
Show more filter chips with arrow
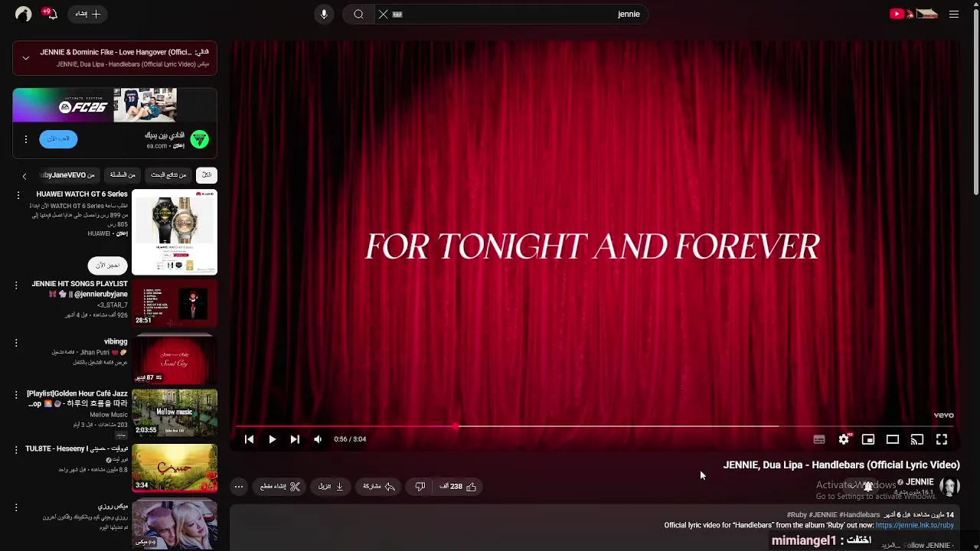click(x=24, y=176)
